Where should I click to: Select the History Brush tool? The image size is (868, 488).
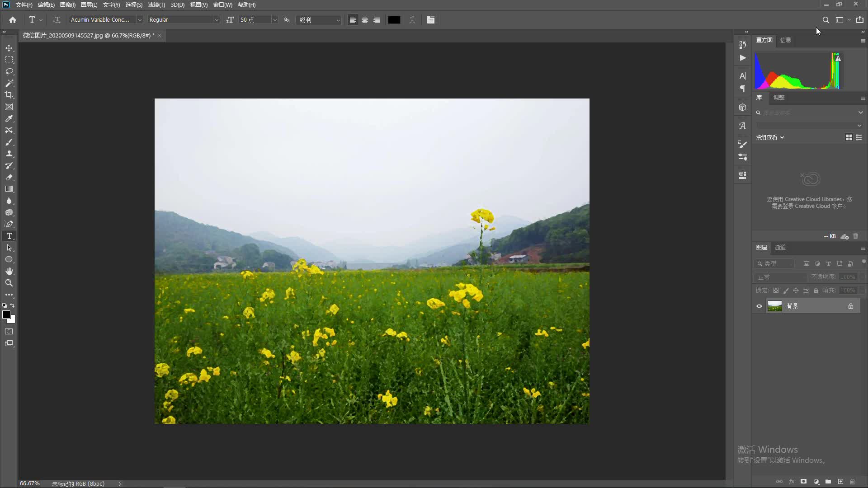pos(9,165)
